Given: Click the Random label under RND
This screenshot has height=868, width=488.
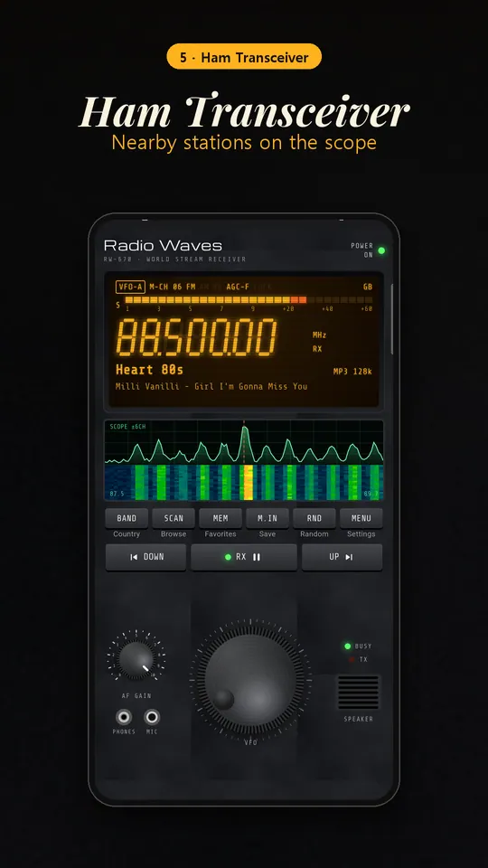Looking at the screenshot, I should coord(314,534).
